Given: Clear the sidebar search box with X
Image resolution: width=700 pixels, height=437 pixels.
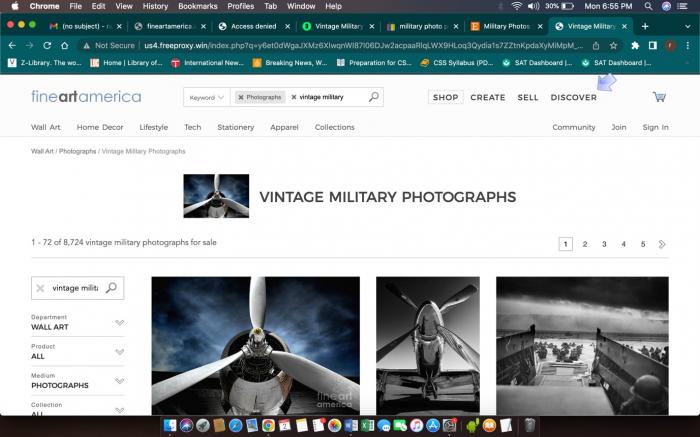Looking at the screenshot, I should coord(40,288).
